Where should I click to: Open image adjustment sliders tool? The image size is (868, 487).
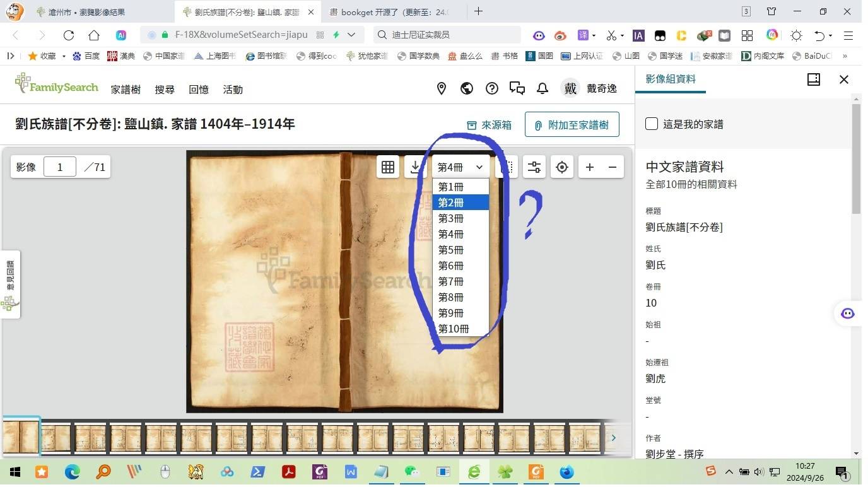tap(534, 167)
